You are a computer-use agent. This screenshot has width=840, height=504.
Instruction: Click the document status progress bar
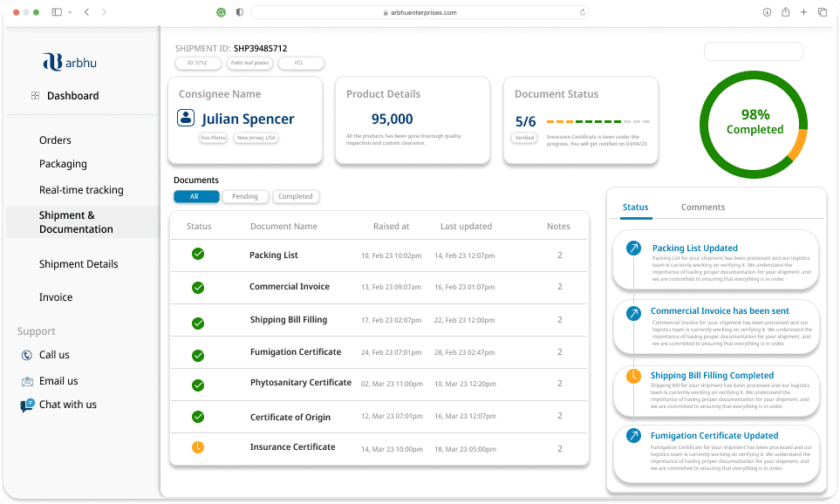click(x=598, y=121)
